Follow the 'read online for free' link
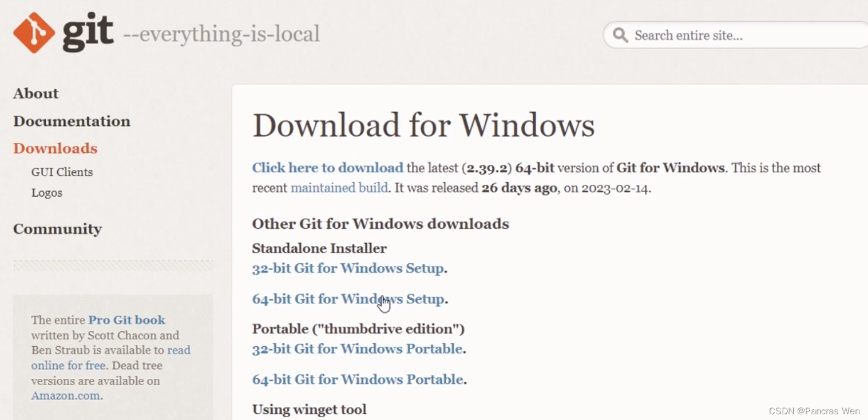The height and width of the screenshot is (420, 868). [x=111, y=358]
